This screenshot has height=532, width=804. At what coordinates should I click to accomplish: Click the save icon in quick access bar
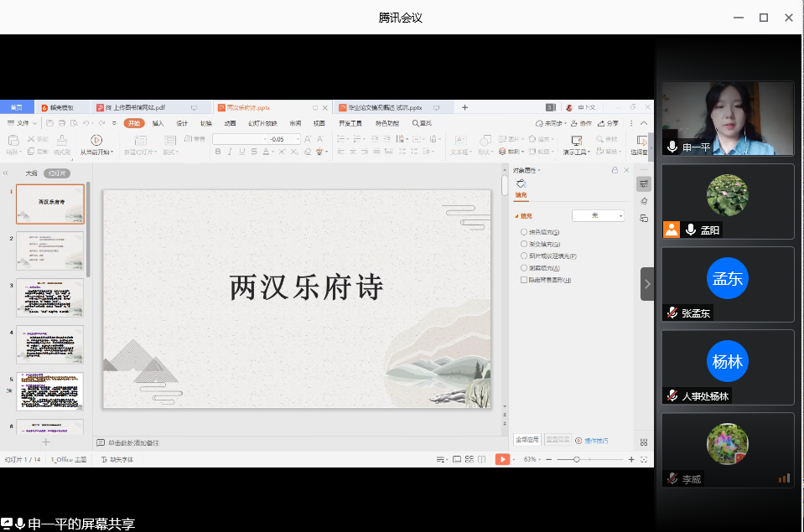coord(49,123)
